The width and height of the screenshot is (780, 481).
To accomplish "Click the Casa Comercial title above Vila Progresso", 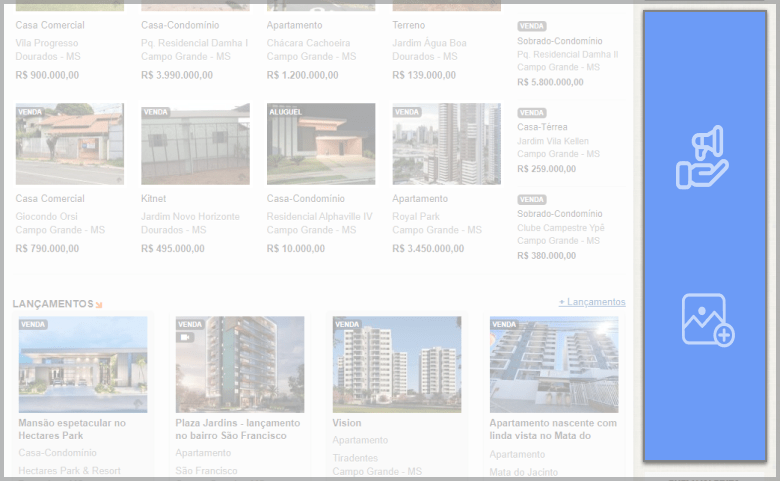I will (50, 25).
